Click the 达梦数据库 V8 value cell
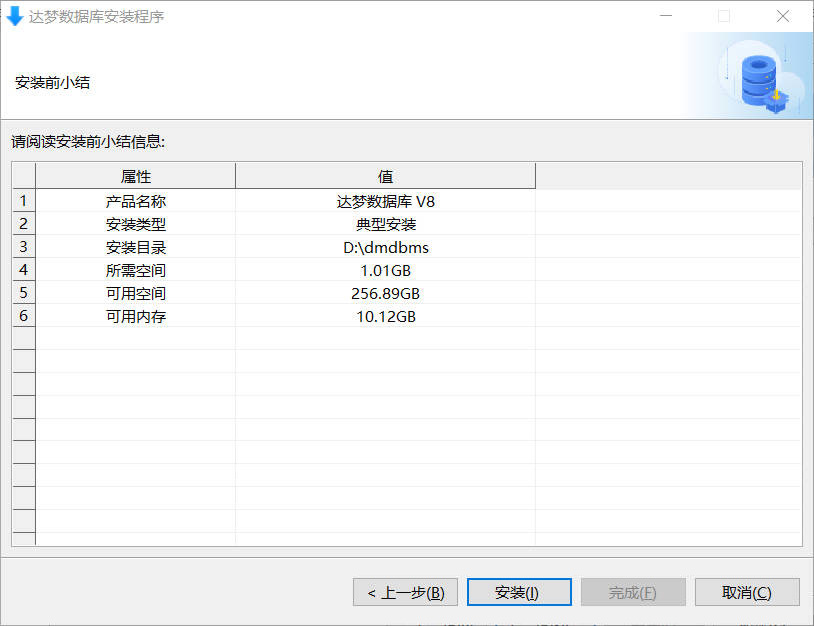814x626 pixels. (x=386, y=201)
